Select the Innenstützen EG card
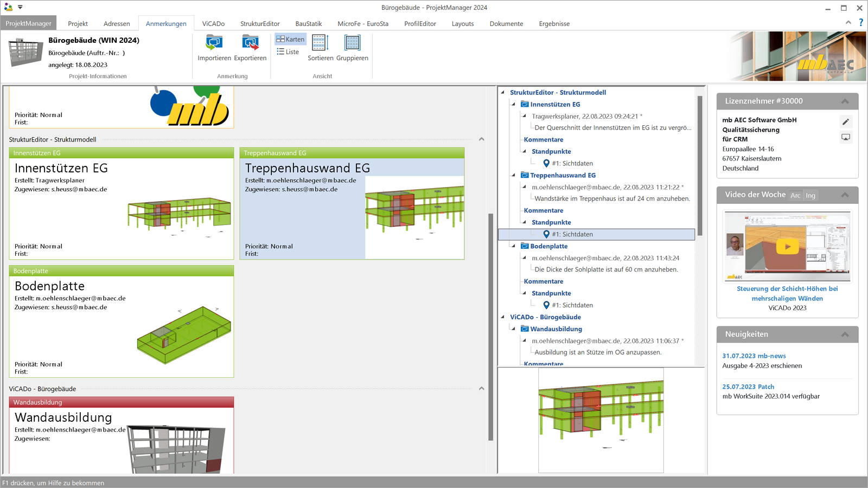This screenshot has width=868, height=488. 122,203
